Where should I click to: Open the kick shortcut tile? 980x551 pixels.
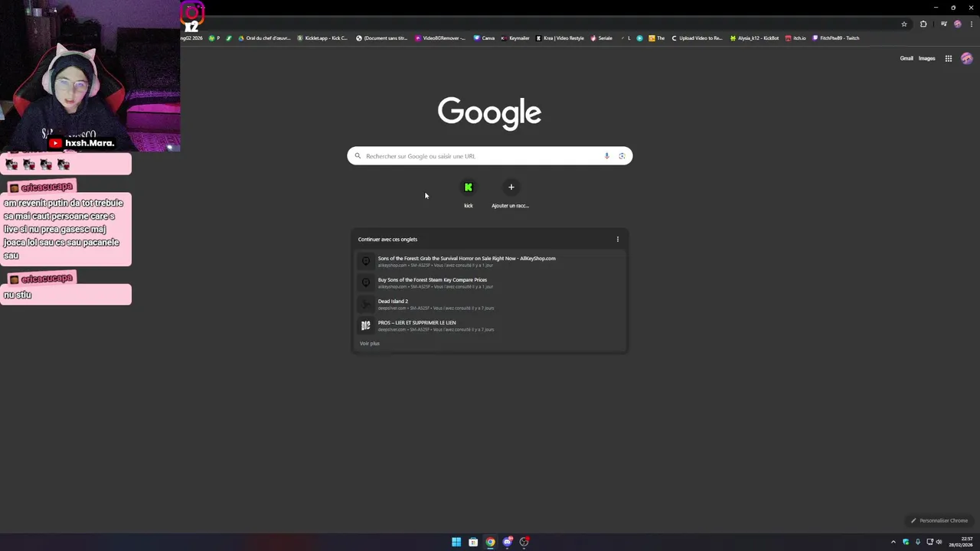point(469,194)
